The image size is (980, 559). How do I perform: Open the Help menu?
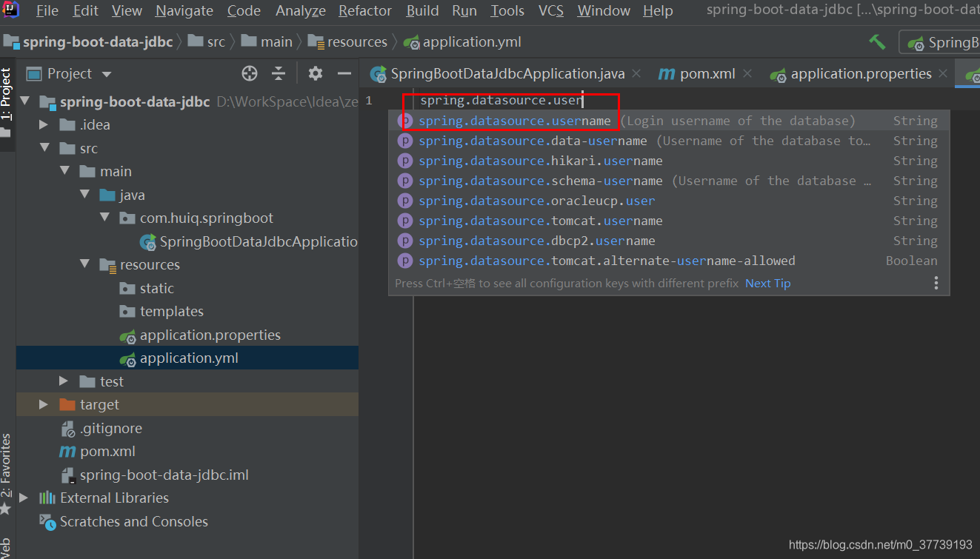(658, 10)
